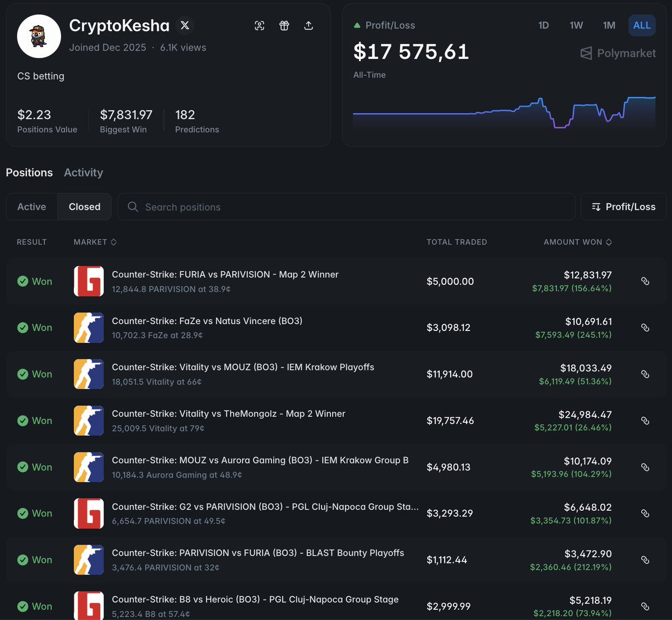Click MOUZ vs Aurora Gaming market logo
Viewport: 672px width, 620px height.
(88, 467)
